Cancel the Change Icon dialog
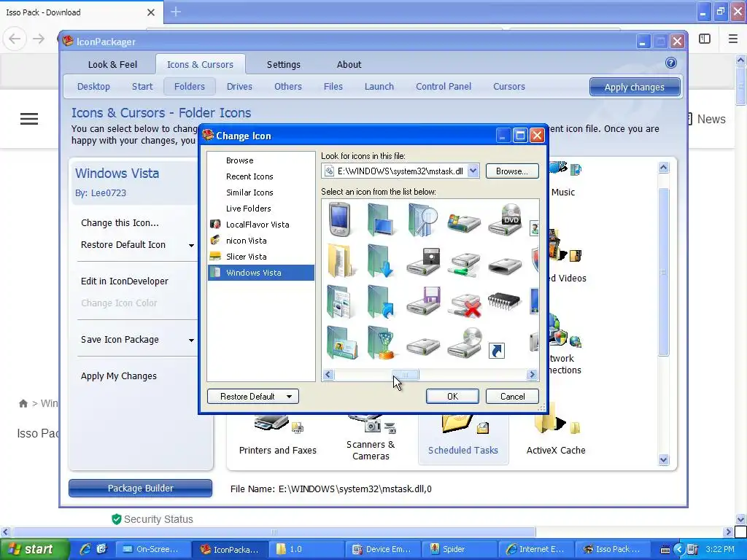The image size is (747, 560). point(512,397)
